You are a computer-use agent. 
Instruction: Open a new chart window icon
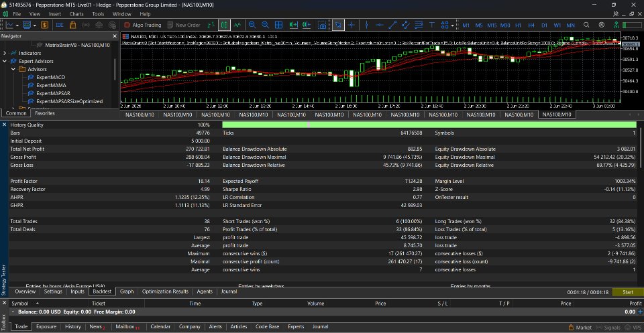click(x=9, y=25)
